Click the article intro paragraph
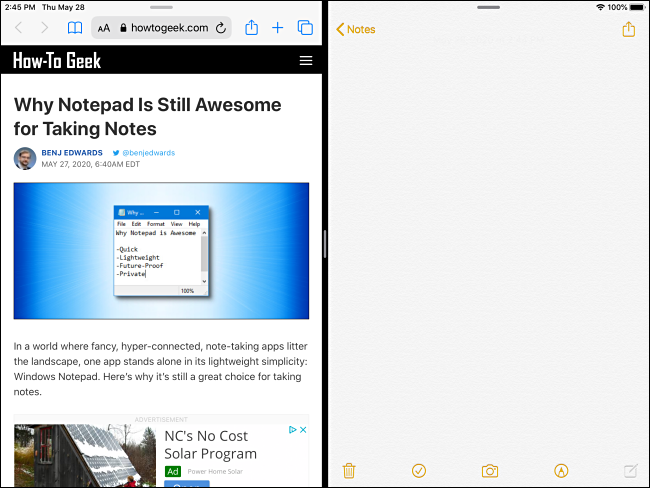The image size is (650, 488). (161, 369)
